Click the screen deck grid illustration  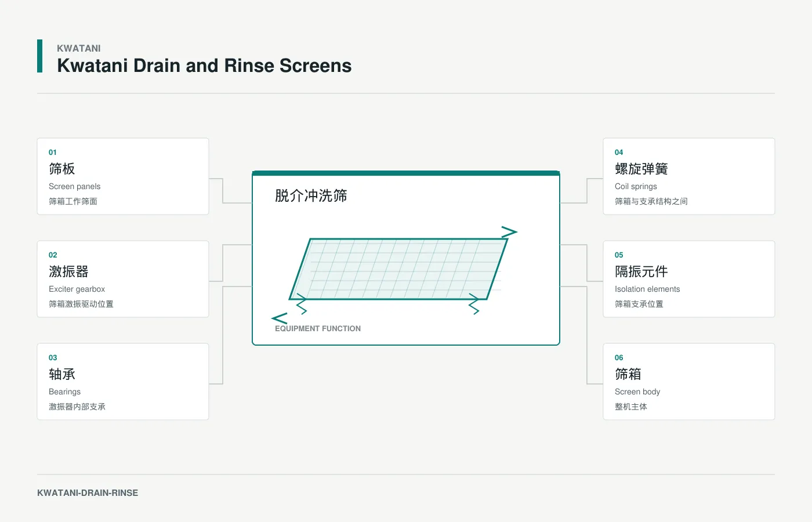pyautogui.click(x=399, y=269)
